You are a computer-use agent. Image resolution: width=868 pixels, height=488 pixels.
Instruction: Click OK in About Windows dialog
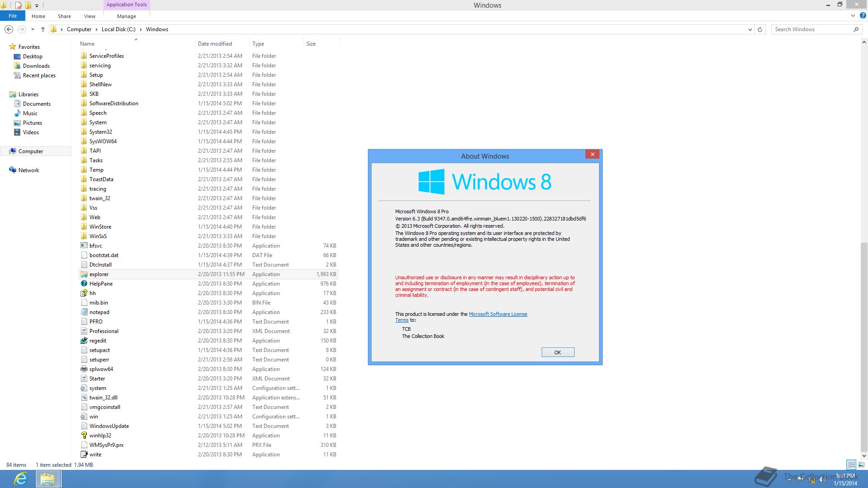pos(558,352)
